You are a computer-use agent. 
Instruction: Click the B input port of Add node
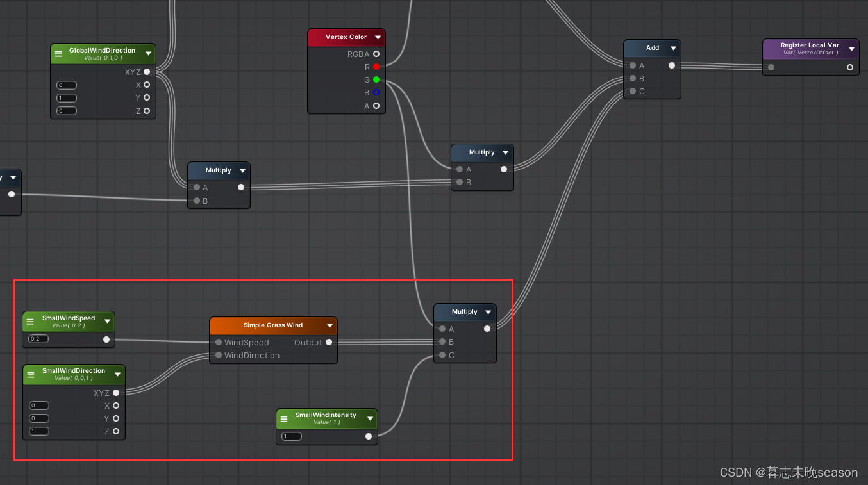[x=633, y=78]
